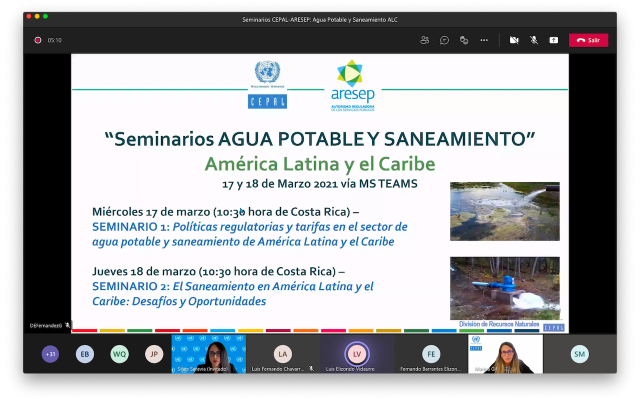Click the 17 y 18 de Marzo 2021 date line
Viewport: 640px width, 400px height.
pos(320,184)
